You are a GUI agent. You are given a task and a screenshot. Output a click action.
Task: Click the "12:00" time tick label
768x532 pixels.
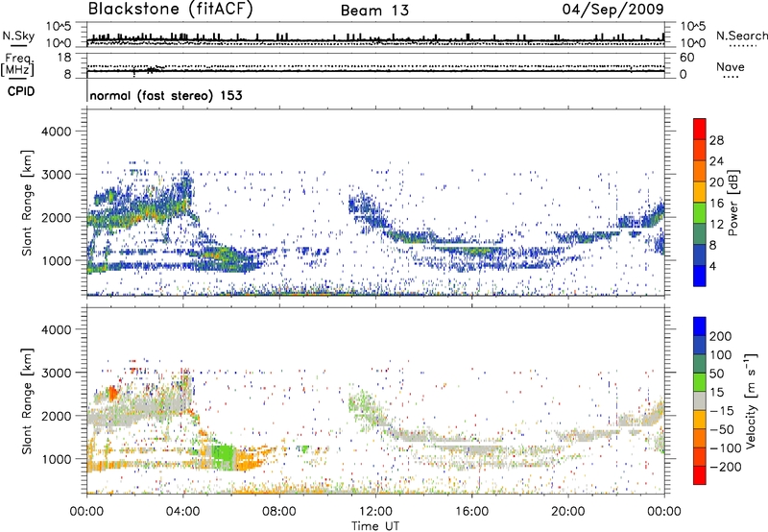[375, 512]
